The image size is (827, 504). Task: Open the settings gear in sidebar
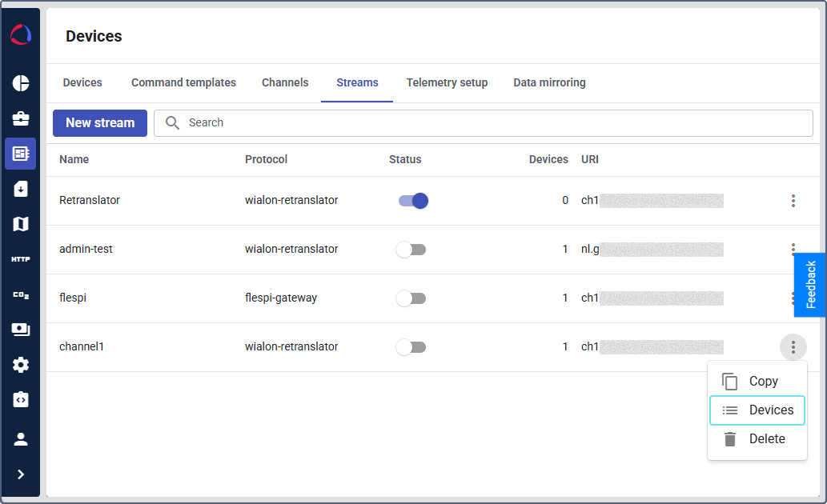tap(21, 365)
